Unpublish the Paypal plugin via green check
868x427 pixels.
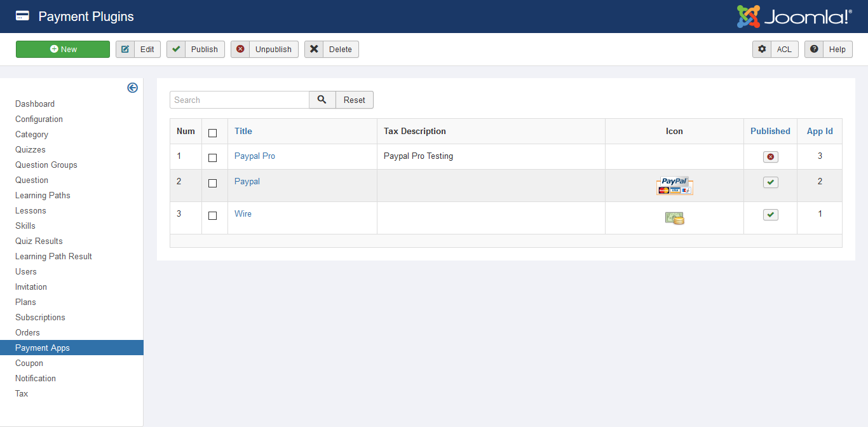[x=770, y=182]
